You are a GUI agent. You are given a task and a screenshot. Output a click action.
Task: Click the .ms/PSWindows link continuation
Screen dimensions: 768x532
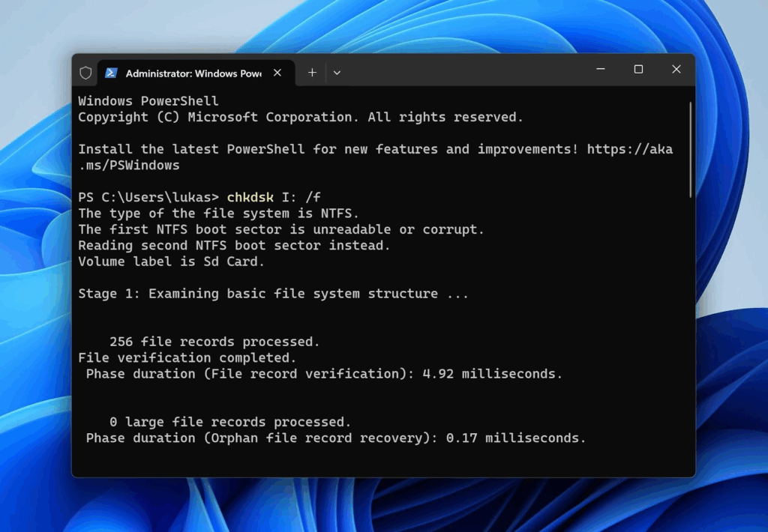tap(129, 165)
